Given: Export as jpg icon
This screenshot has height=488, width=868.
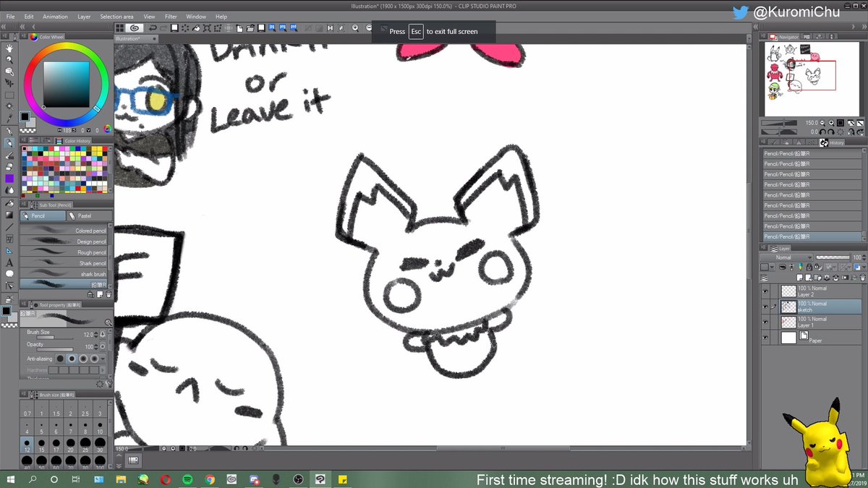Looking at the screenshot, I should (273, 28).
